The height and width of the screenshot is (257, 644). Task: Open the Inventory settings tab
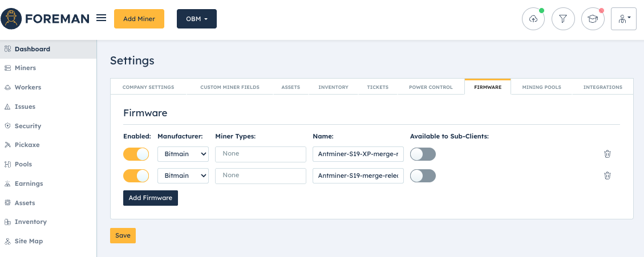[x=333, y=87]
